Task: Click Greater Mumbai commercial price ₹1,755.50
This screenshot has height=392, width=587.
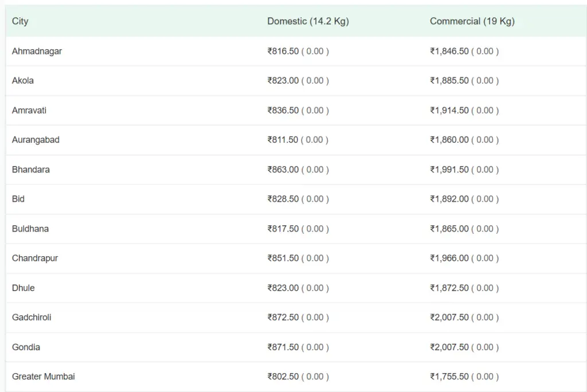Action: (449, 377)
